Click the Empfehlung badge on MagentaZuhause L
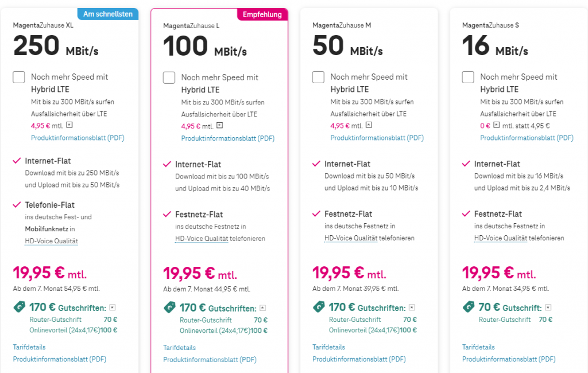 262,15
